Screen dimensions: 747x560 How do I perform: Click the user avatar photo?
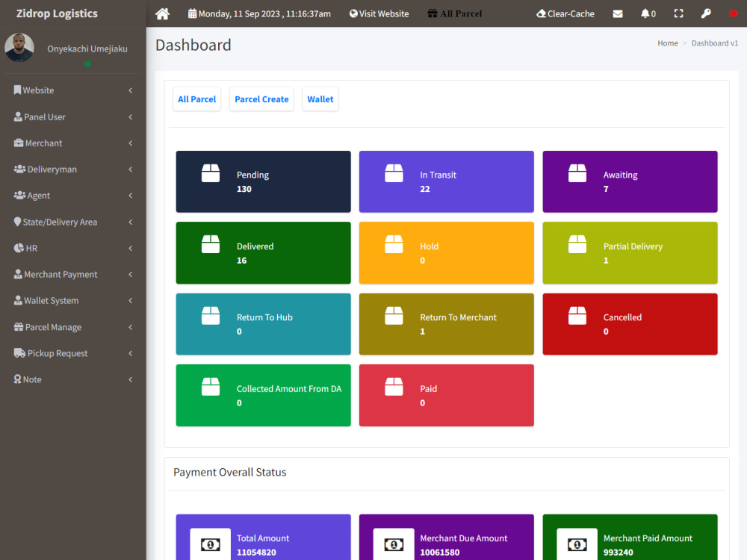point(19,47)
